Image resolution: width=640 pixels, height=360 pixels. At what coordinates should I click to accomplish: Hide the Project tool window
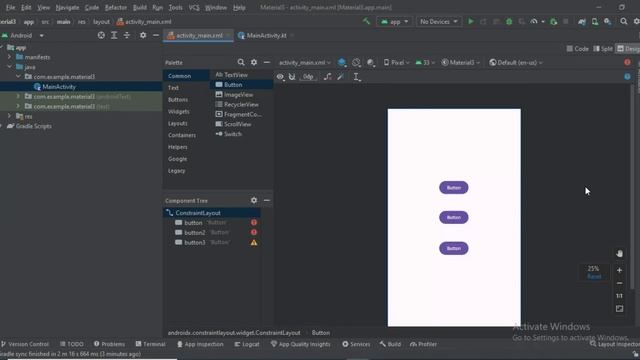pyautogui.click(x=156, y=36)
